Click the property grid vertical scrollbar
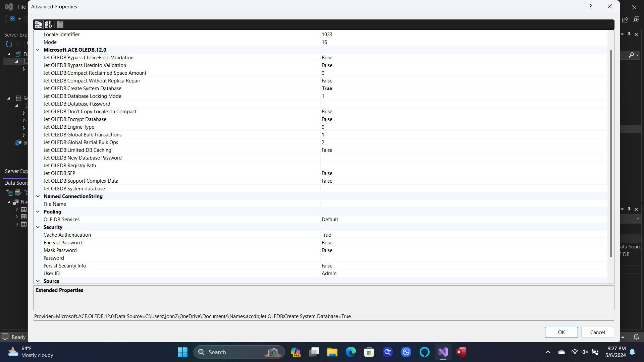644x362 pixels. [x=611, y=154]
